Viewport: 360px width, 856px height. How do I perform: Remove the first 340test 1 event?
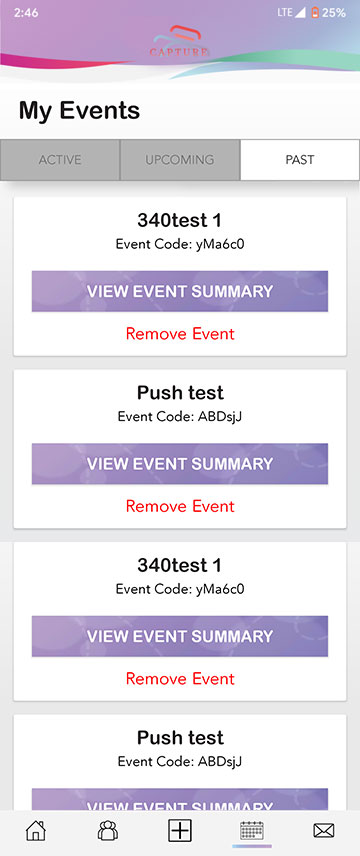pos(180,334)
